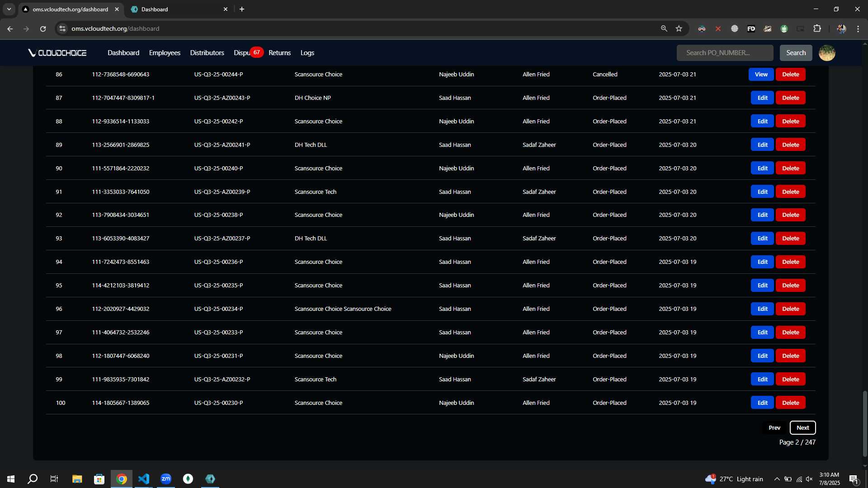Viewport: 868px width, 488px height.
Task: Close the oms.vcloudtech.org tab
Action: pos(117,9)
